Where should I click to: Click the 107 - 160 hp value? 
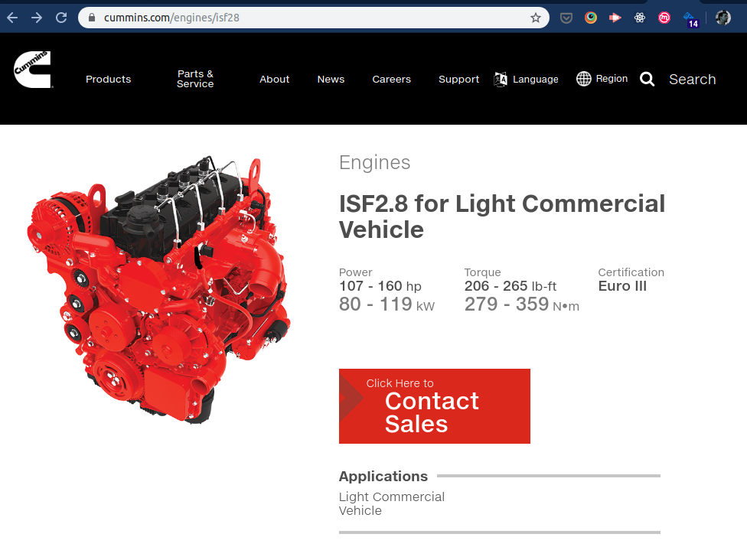pos(380,285)
